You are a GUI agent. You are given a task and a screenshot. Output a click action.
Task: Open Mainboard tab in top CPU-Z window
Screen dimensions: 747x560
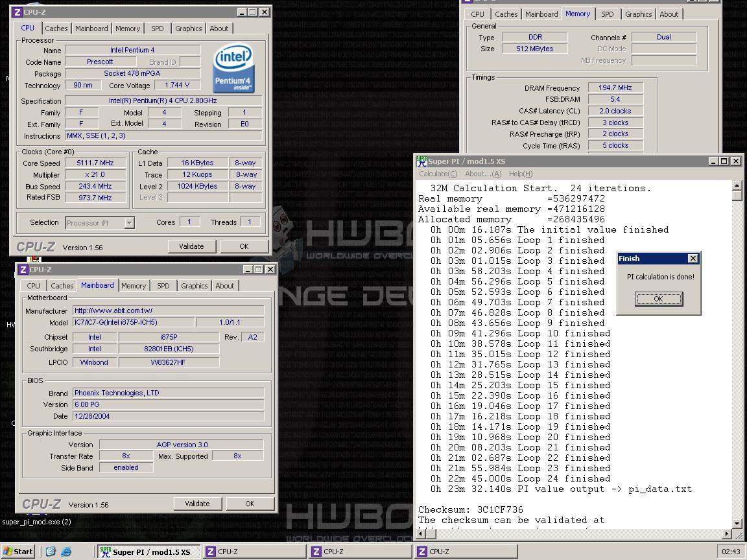(91, 29)
